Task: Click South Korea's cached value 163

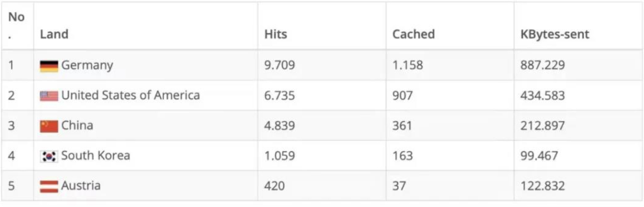Action: click(402, 156)
